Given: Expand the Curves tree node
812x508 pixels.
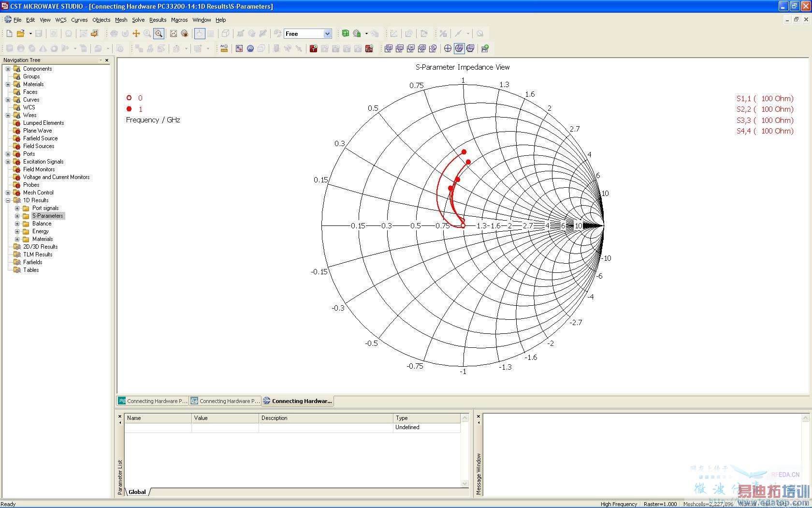Looking at the screenshot, I should (8, 100).
